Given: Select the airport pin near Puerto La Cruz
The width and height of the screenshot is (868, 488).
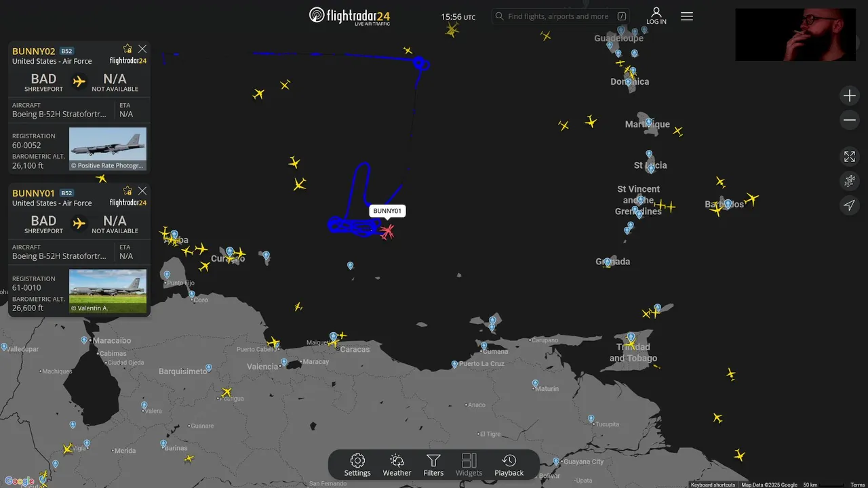Looking at the screenshot, I should (454, 365).
